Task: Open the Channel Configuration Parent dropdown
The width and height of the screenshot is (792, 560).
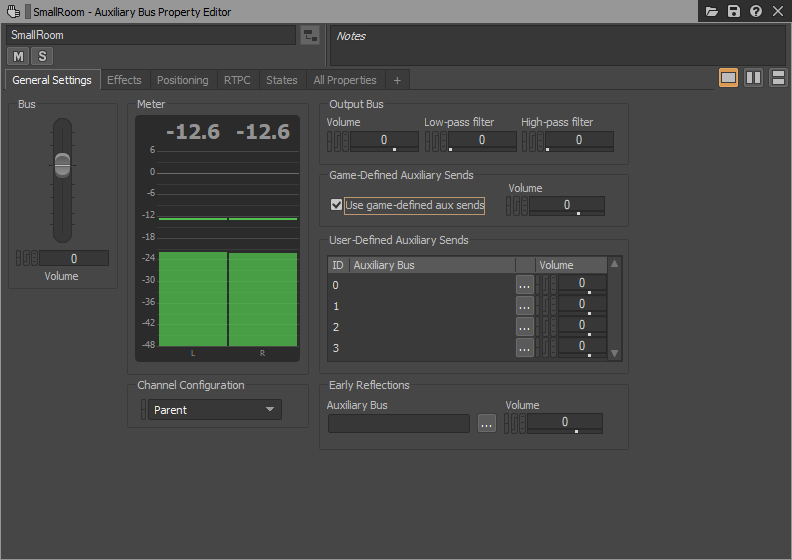Action: (215, 410)
